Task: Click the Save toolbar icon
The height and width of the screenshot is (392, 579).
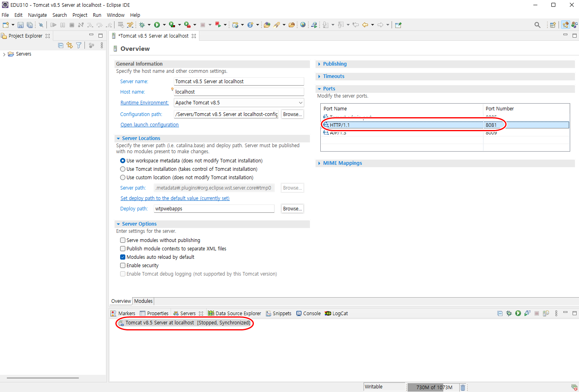Action: tap(20, 25)
